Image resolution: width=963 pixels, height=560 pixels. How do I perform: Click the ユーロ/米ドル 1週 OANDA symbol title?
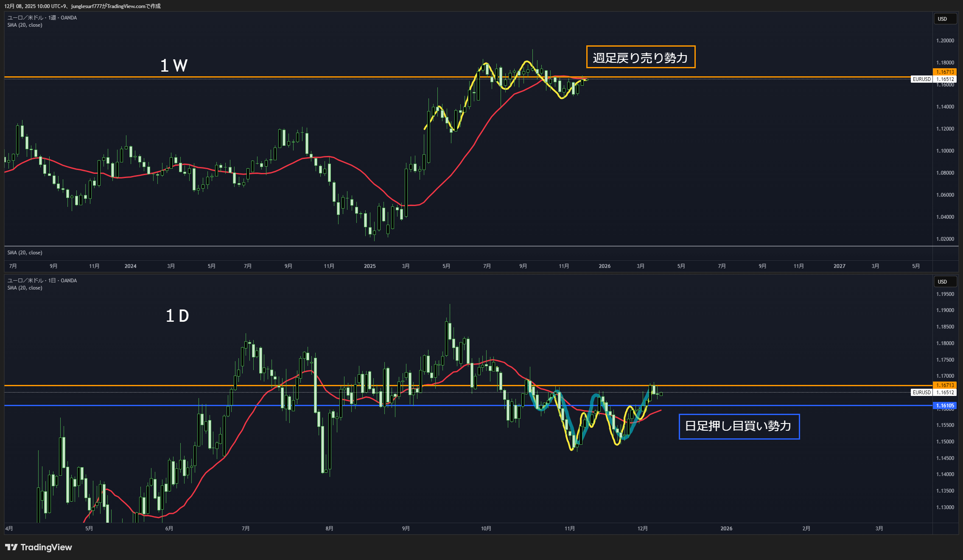[42, 18]
